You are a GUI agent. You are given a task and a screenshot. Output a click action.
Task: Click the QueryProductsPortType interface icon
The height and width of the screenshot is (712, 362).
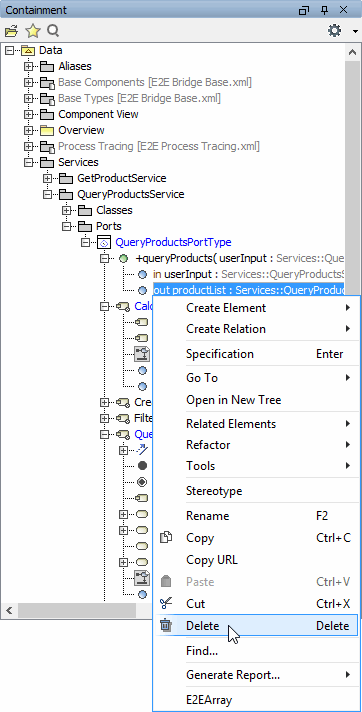click(104, 243)
